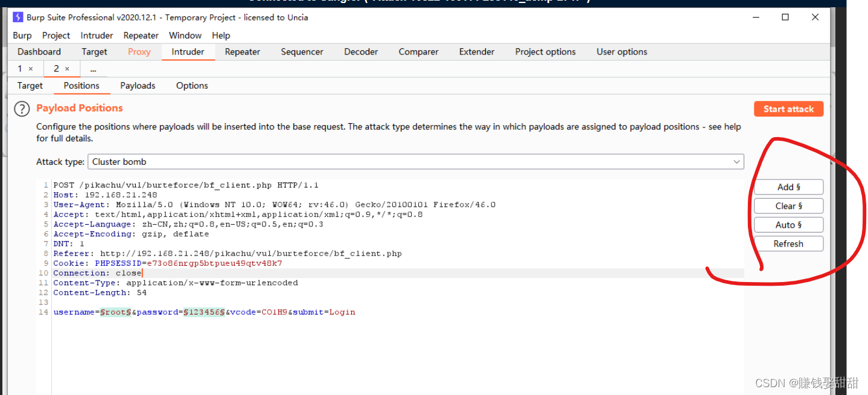Image resolution: width=868 pixels, height=395 pixels.
Task: Switch to the Options sub-tab
Action: coord(192,86)
